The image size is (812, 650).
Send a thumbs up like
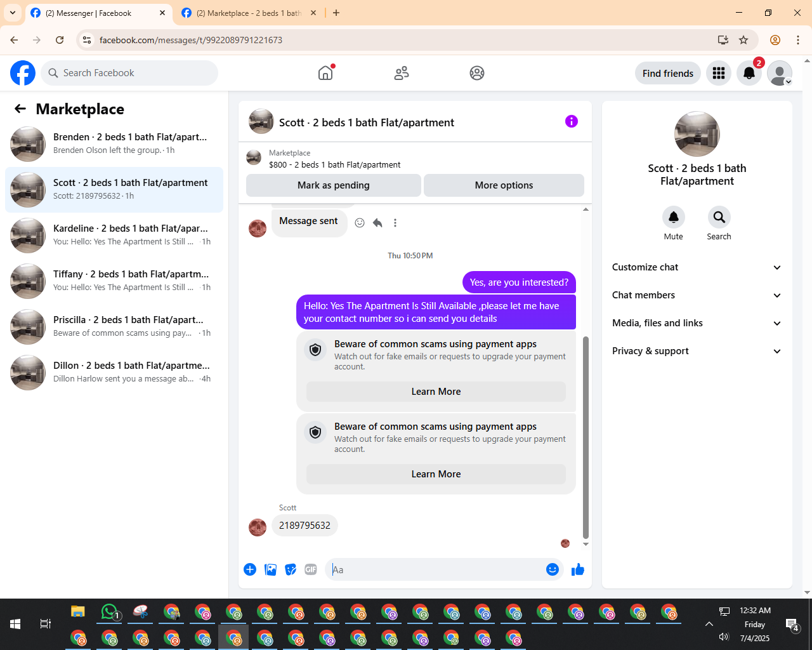[x=578, y=569]
